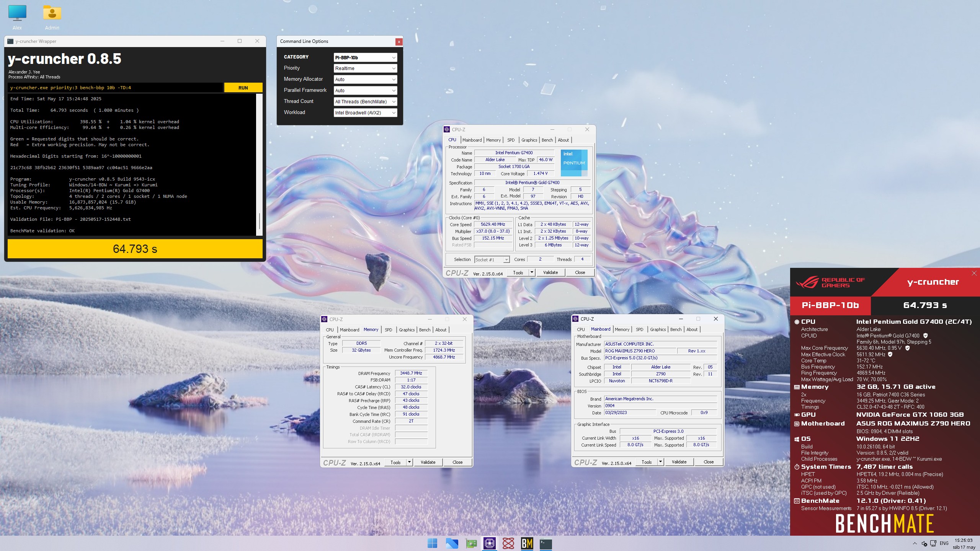
Task: Select Graphics tab in Memory CPU-Z window
Action: [x=407, y=330]
